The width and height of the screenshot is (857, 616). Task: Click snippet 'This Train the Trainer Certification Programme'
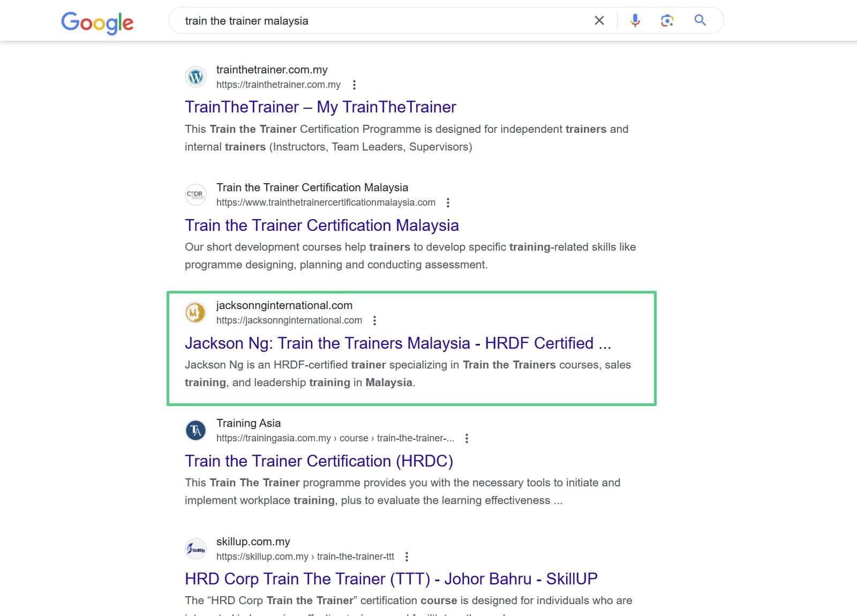[x=407, y=138]
